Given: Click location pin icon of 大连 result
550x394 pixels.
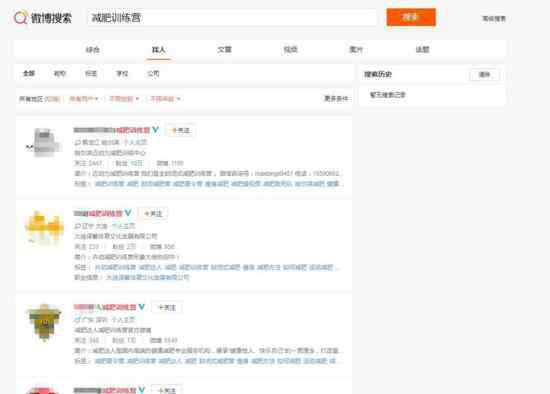Looking at the screenshot, I should (x=77, y=226).
